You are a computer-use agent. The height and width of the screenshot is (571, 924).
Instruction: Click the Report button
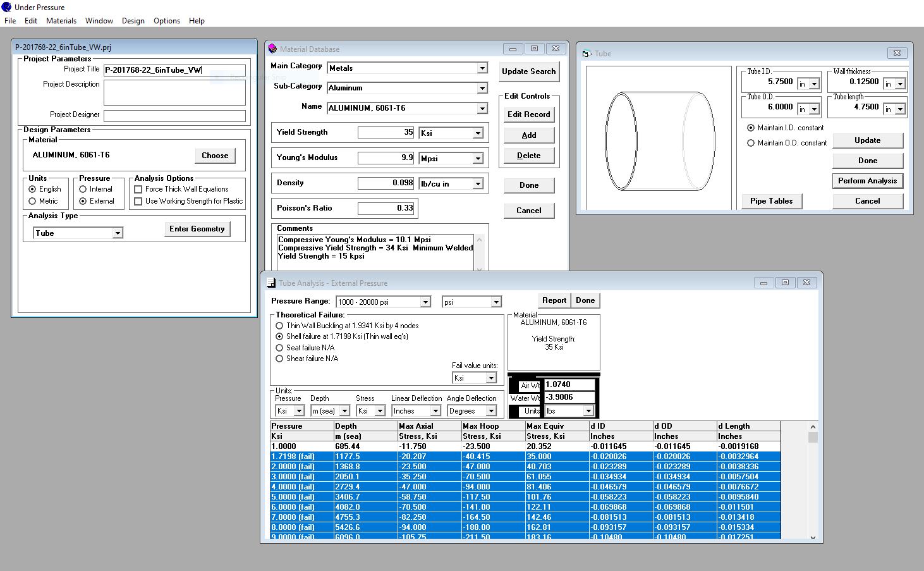point(554,300)
